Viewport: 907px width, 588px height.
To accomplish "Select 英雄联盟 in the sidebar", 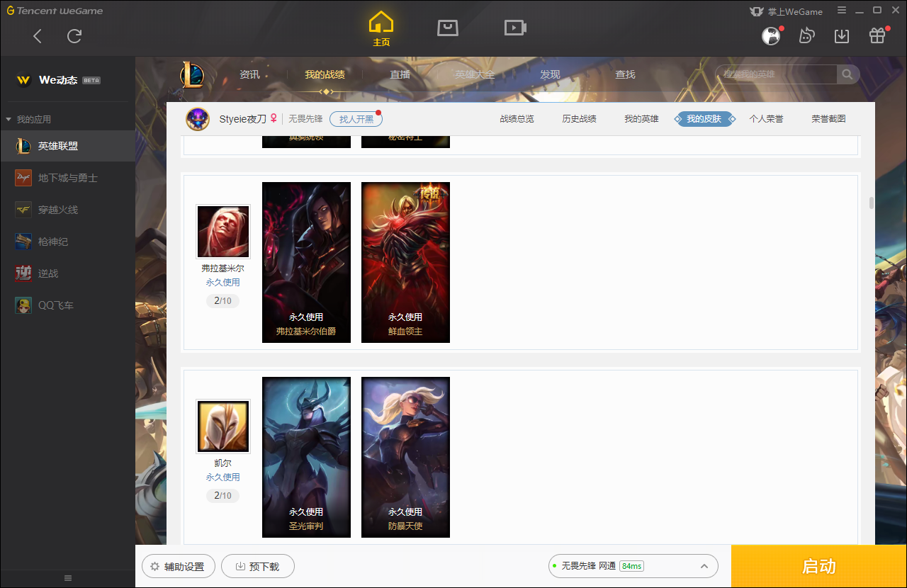I will pyautogui.click(x=67, y=146).
